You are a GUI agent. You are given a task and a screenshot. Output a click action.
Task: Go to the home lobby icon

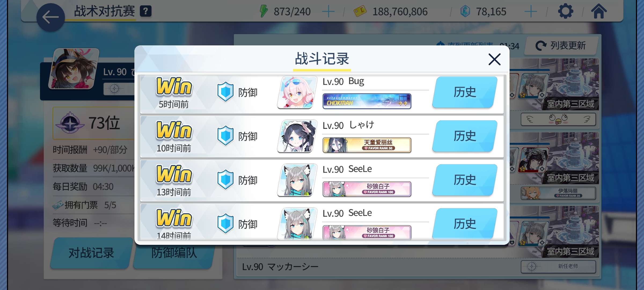click(599, 11)
